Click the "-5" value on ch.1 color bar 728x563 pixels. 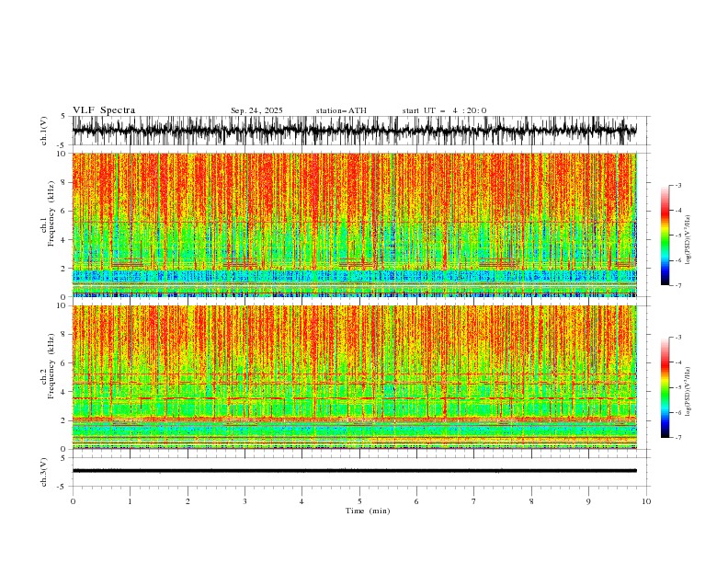[x=677, y=236]
